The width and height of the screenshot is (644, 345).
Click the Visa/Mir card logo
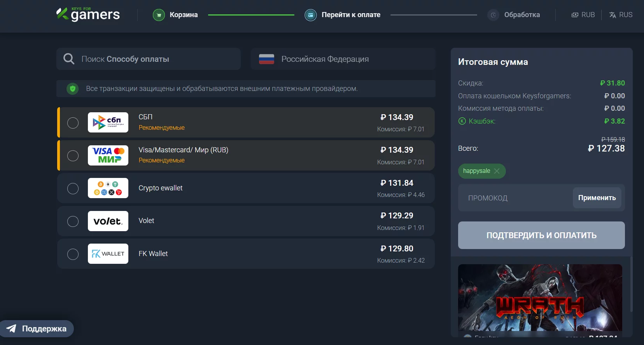pos(108,155)
